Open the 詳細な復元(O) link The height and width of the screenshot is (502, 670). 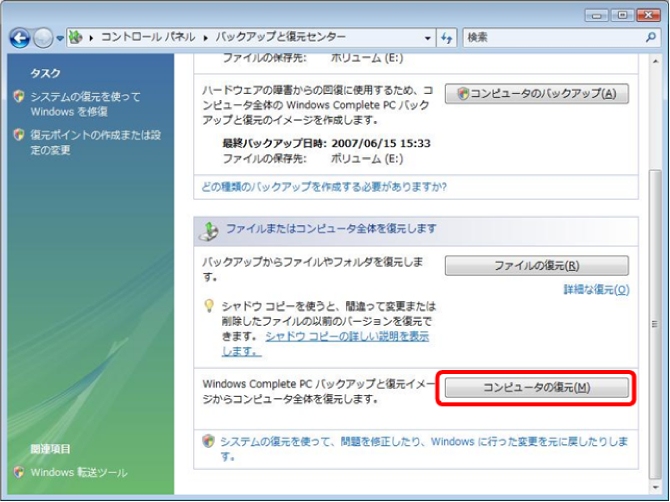(x=596, y=290)
